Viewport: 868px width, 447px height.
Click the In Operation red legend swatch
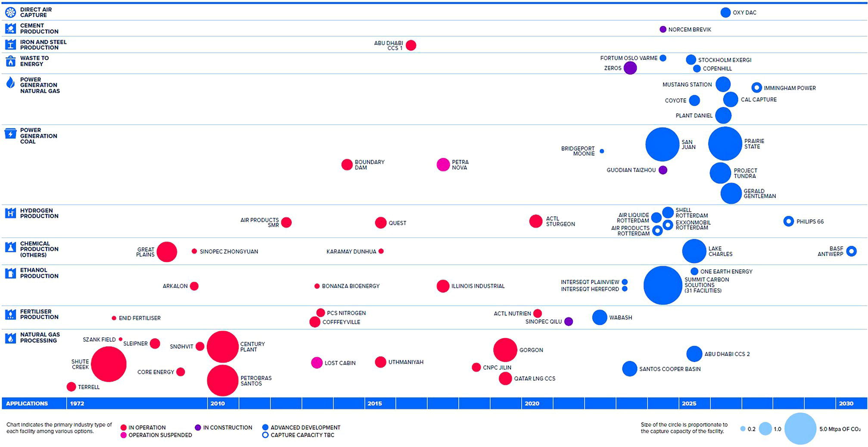[124, 428]
